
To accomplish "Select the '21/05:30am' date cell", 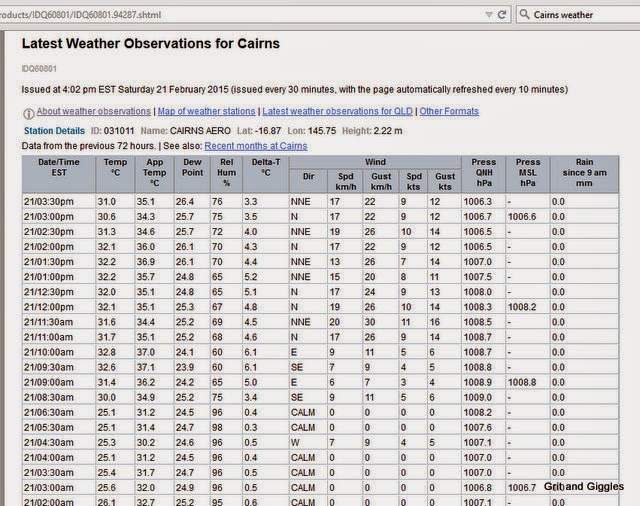I will pyautogui.click(x=59, y=428).
